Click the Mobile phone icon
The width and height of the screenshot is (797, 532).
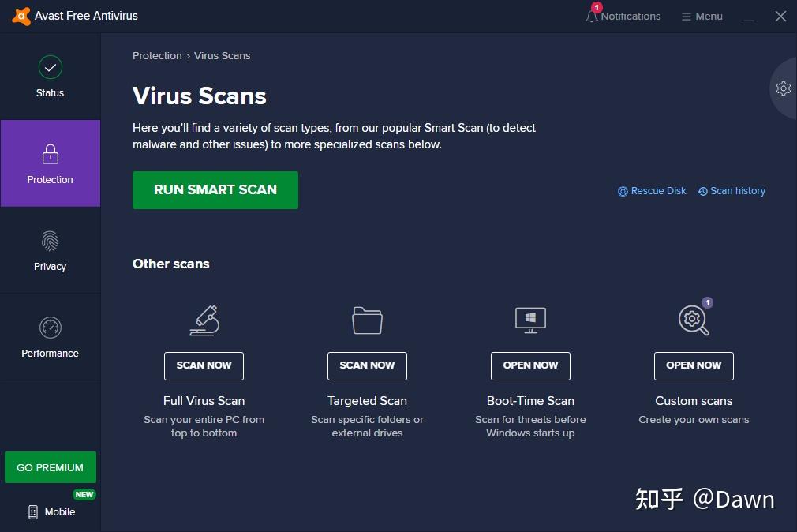(x=33, y=512)
